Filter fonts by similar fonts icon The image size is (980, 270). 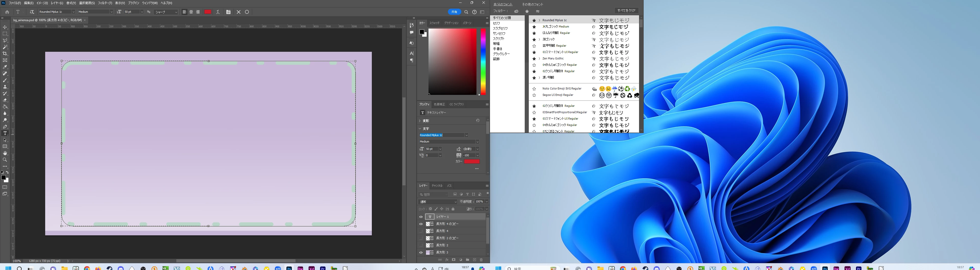point(537,11)
